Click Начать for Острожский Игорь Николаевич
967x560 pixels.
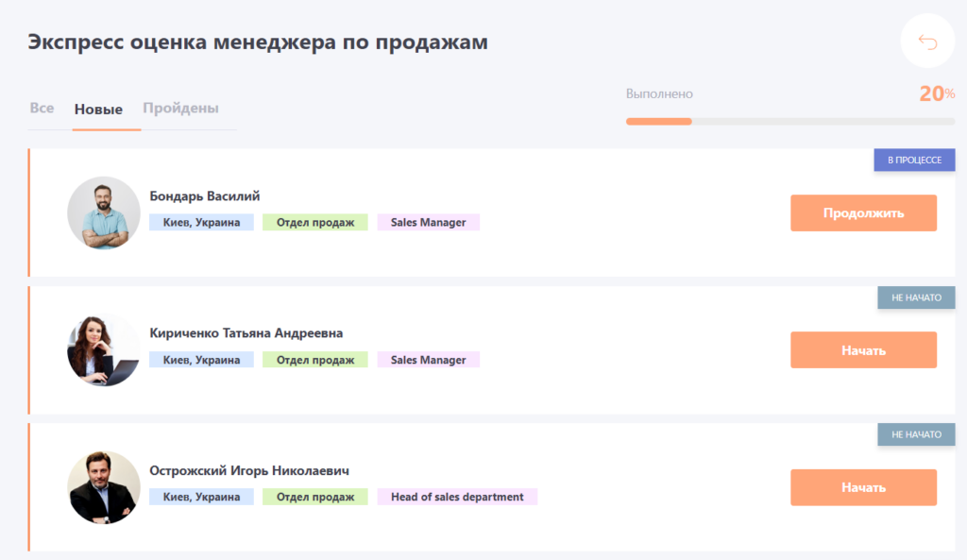pyautogui.click(x=863, y=487)
